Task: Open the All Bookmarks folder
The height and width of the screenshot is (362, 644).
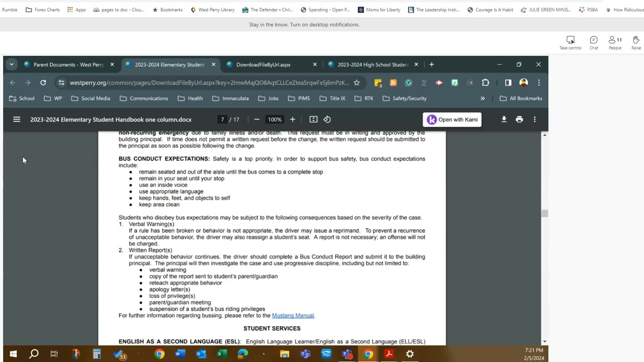Action: 521,99
